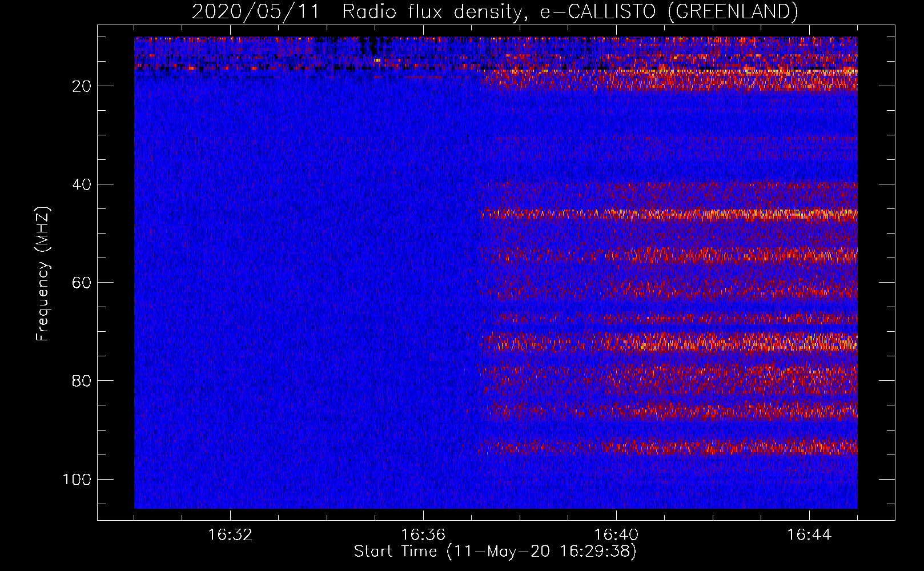Click the 100 frequency tick label
924x571 pixels.
[x=77, y=479]
